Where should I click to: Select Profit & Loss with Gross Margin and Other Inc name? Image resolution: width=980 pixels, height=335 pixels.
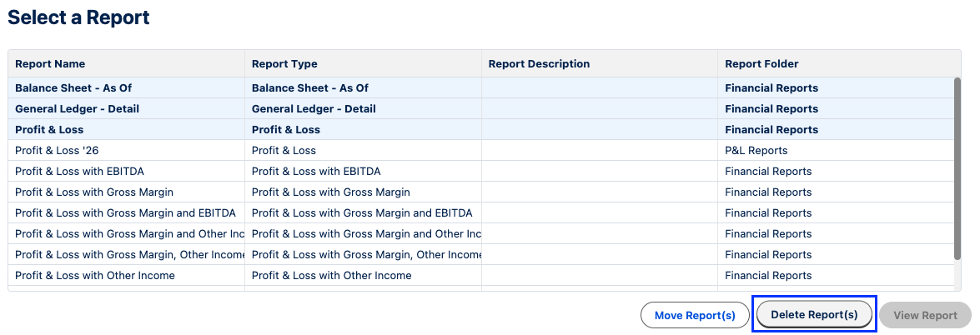129,233
